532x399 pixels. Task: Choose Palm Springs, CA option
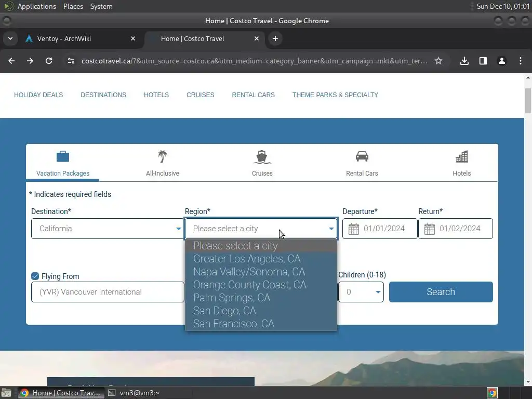261,298
